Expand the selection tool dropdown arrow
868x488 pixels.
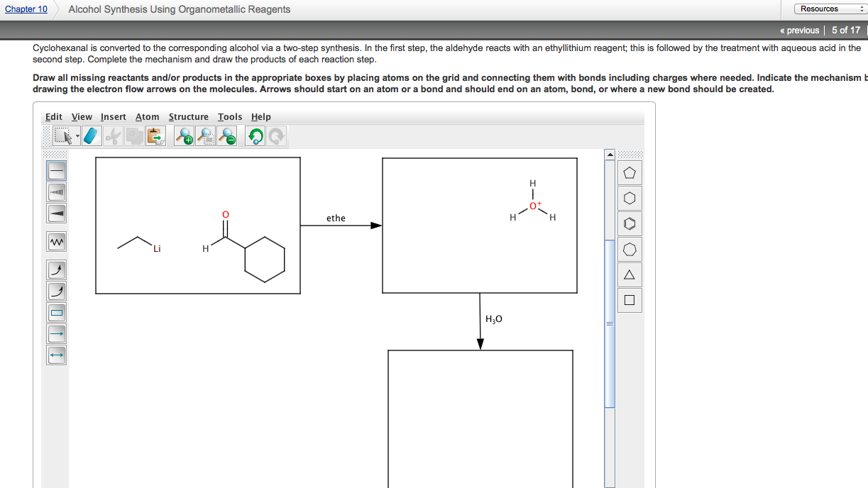[77, 135]
